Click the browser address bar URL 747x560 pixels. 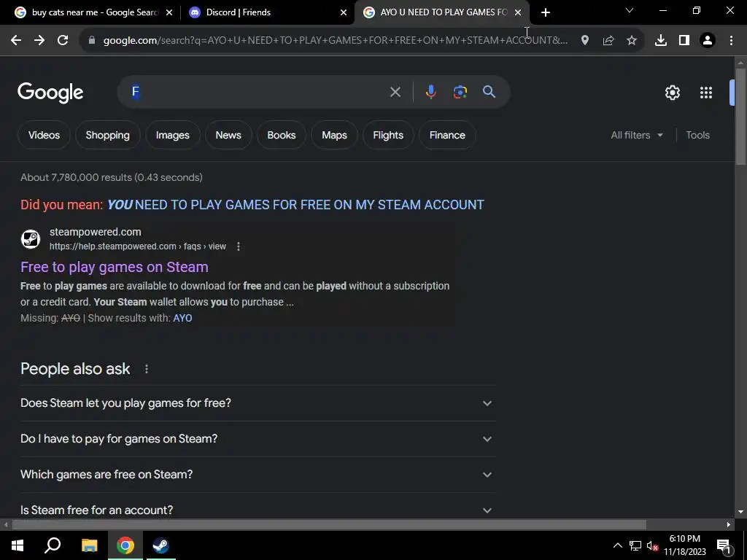pos(336,41)
